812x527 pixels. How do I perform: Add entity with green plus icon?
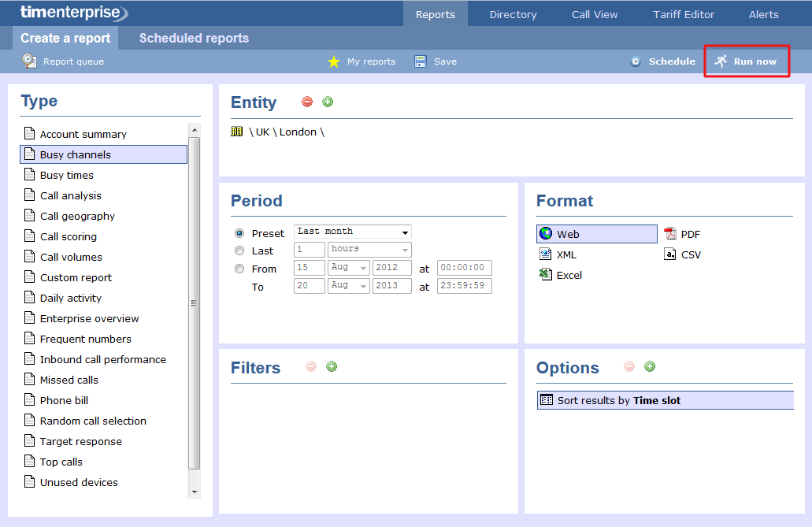pos(328,102)
